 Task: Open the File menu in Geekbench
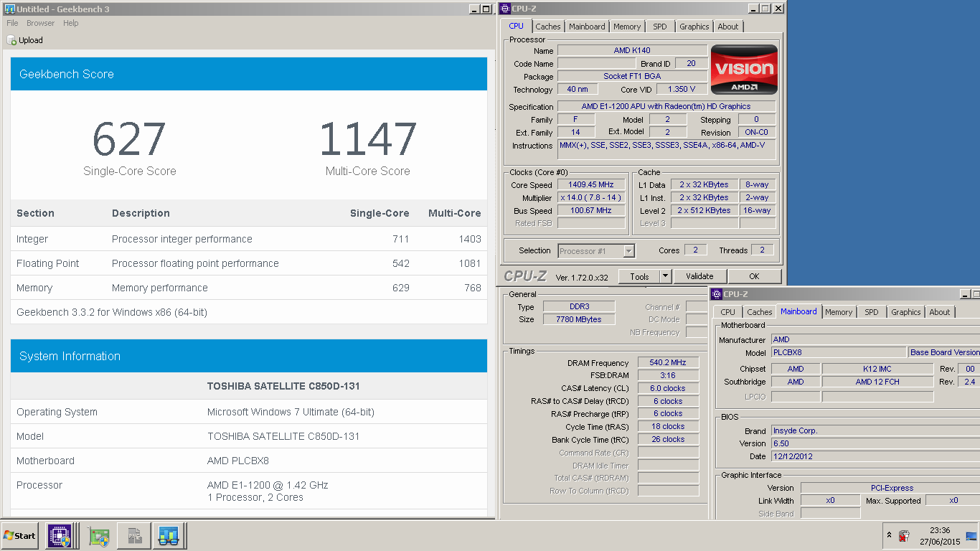(13, 23)
